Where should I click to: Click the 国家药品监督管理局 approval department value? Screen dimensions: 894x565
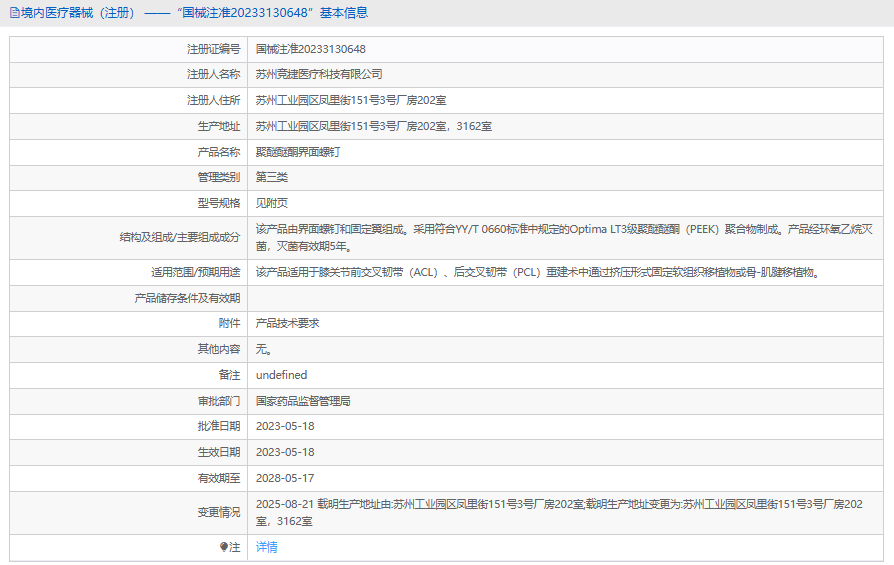[x=303, y=401]
